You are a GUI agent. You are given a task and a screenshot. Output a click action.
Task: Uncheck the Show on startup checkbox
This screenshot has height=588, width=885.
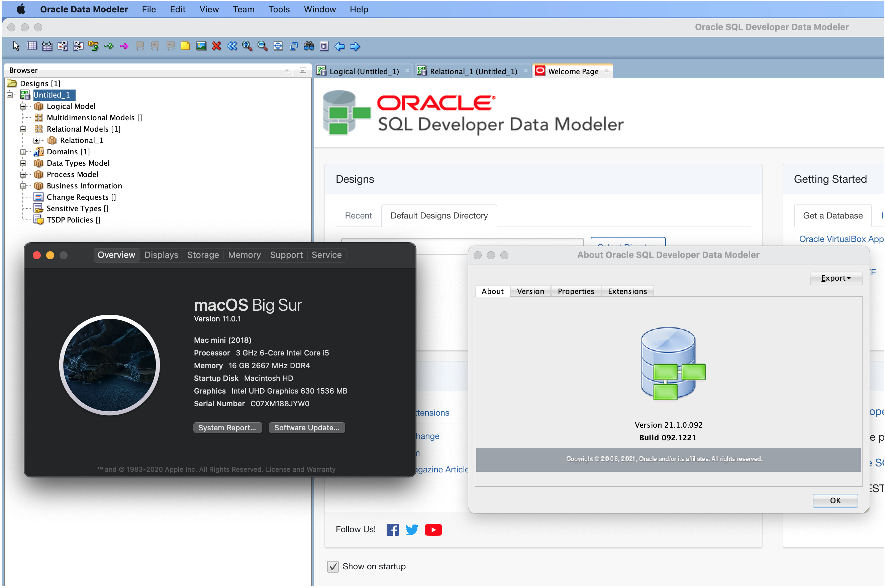click(333, 566)
